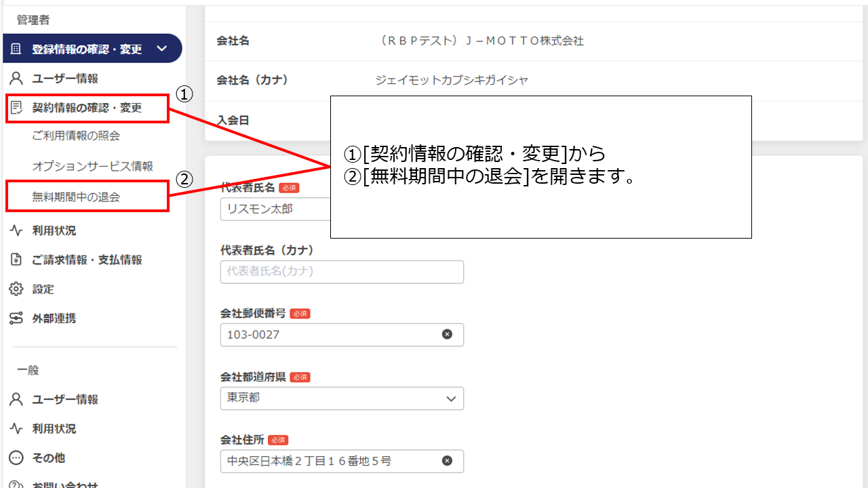Select 無料期間中の退会 in the sidebar
This screenshot has width=868, height=488.
click(x=76, y=197)
